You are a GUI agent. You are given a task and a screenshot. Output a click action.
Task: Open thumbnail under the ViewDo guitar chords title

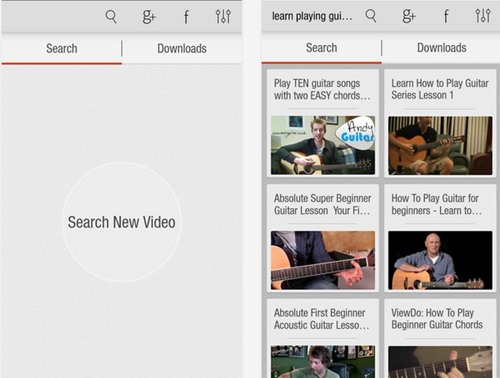pos(440,362)
